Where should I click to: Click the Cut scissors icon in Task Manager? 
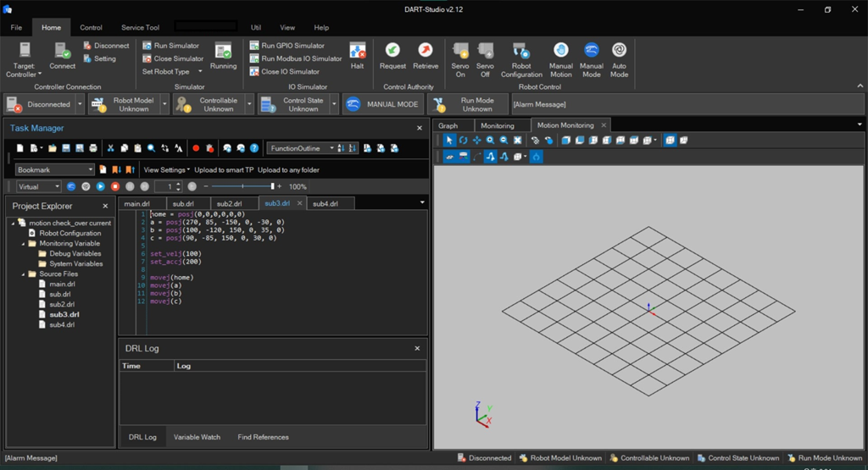111,148
